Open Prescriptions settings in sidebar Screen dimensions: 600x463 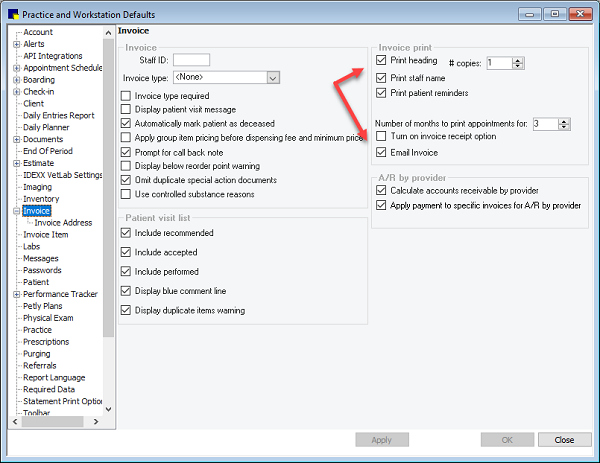point(49,342)
